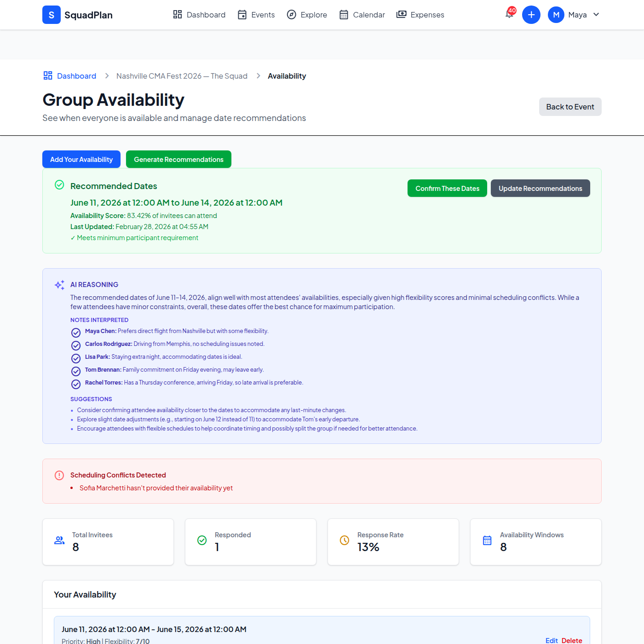Screen dimensions: 644x644
Task: Go to the Expenses navigation item
Action: (420, 15)
